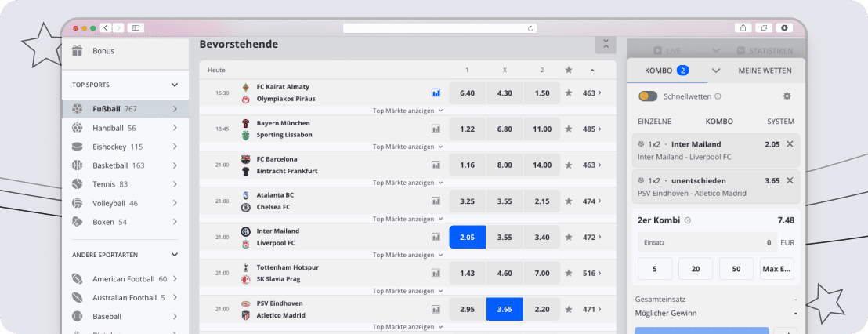Select the System bet type tab
This screenshot has width=868, height=334.
pyautogui.click(x=780, y=122)
